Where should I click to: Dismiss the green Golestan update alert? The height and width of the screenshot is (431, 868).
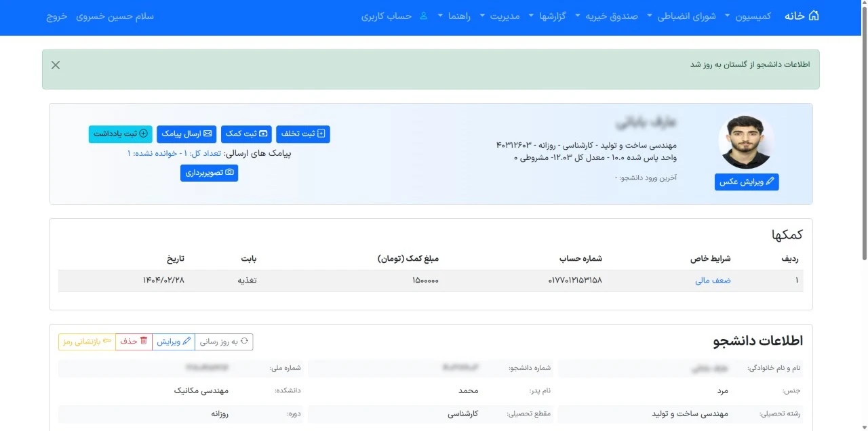(x=56, y=65)
